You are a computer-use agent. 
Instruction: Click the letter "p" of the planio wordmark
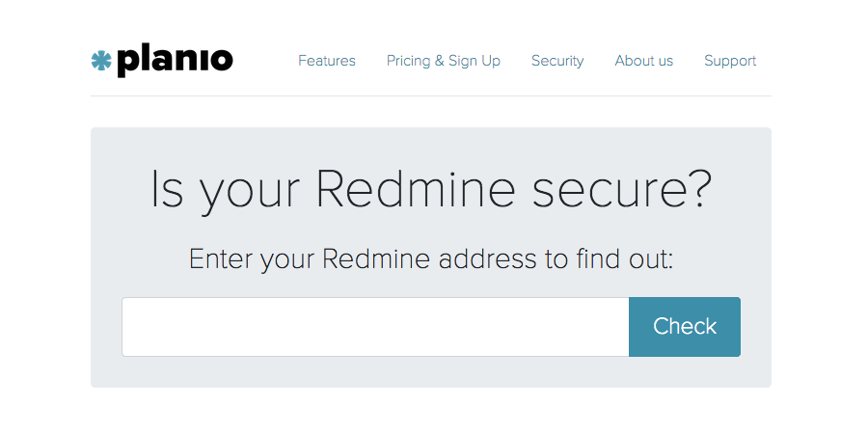126,63
